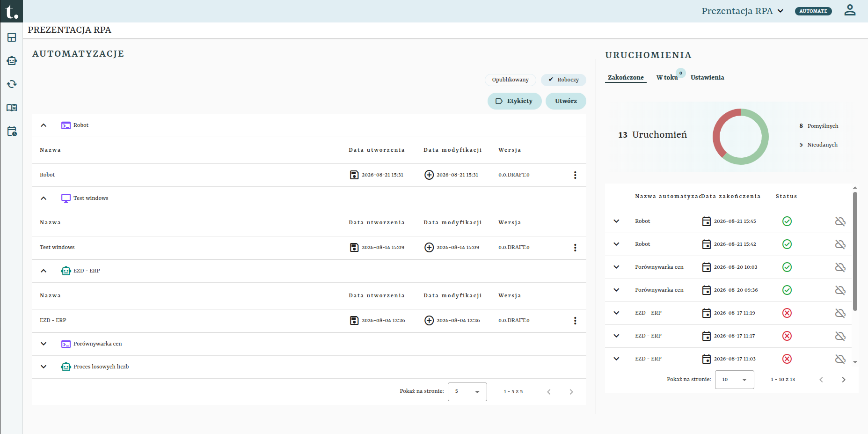Click scroll-down arrow of runs list

coord(855,362)
